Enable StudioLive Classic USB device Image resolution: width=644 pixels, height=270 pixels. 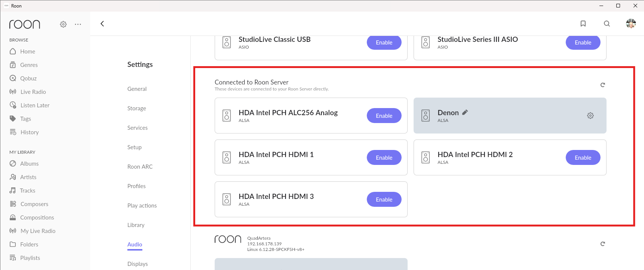click(384, 43)
